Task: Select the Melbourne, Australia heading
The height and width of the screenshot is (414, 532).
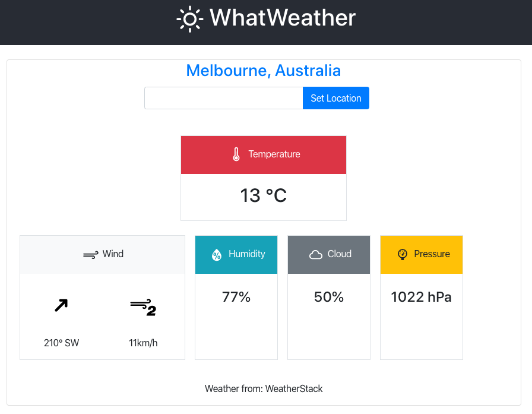Action: (x=264, y=70)
